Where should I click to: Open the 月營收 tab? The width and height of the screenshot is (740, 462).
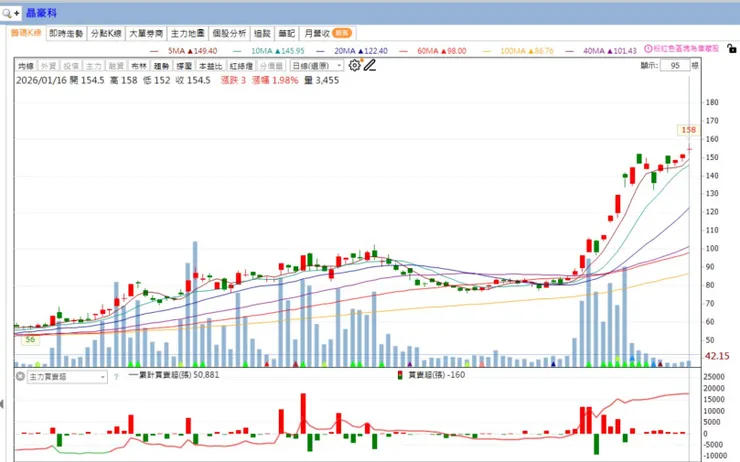(328, 34)
